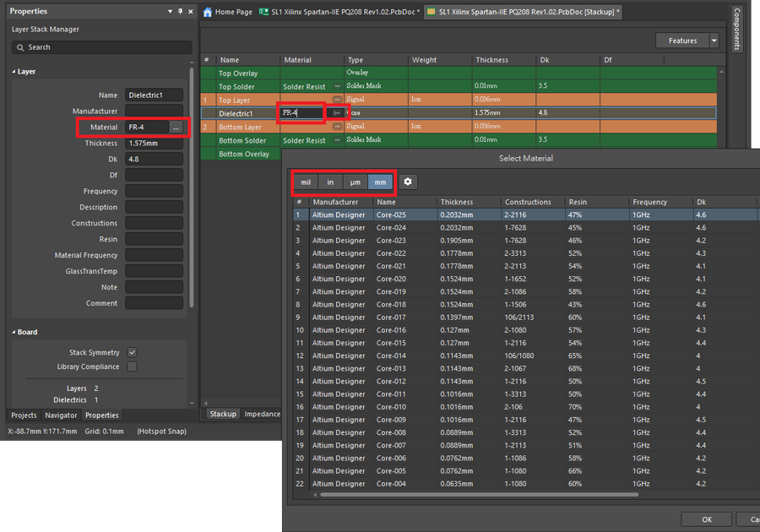Collapse the Board section
Image resolution: width=760 pixels, height=532 pixels.
click(x=14, y=332)
